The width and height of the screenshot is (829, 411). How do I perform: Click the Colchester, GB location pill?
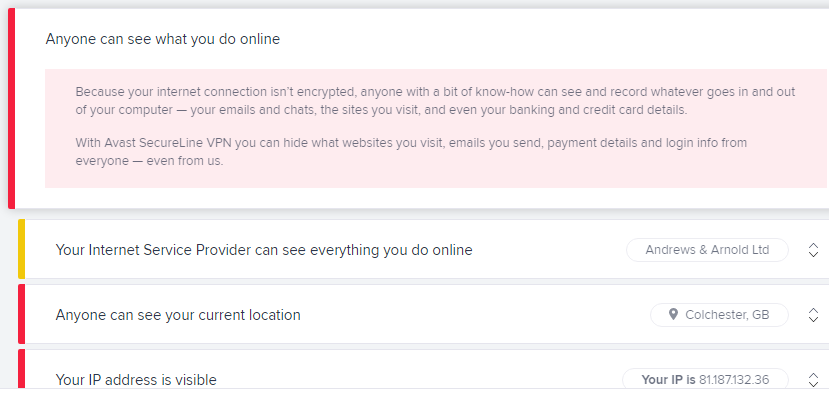click(x=719, y=315)
